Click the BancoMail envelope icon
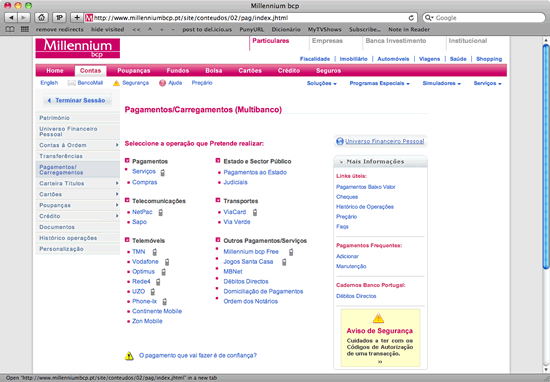The height and width of the screenshot is (382, 550). coord(72,83)
